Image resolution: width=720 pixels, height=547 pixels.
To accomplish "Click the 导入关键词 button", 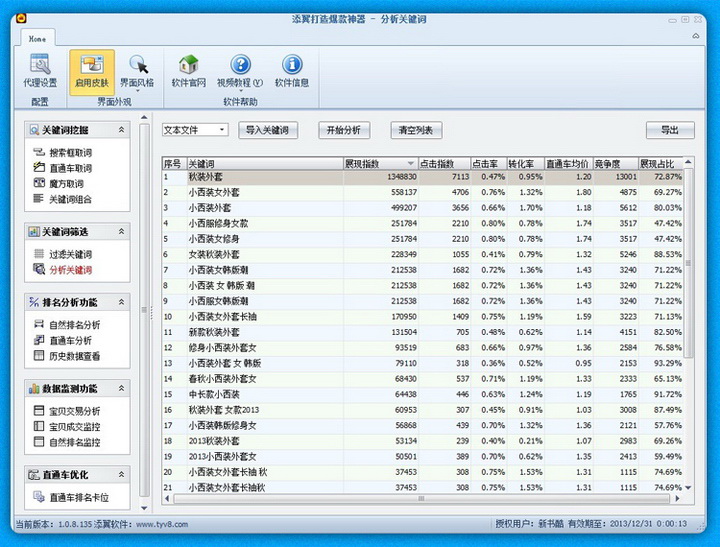I will pyautogui.click(x=268, y=130).
